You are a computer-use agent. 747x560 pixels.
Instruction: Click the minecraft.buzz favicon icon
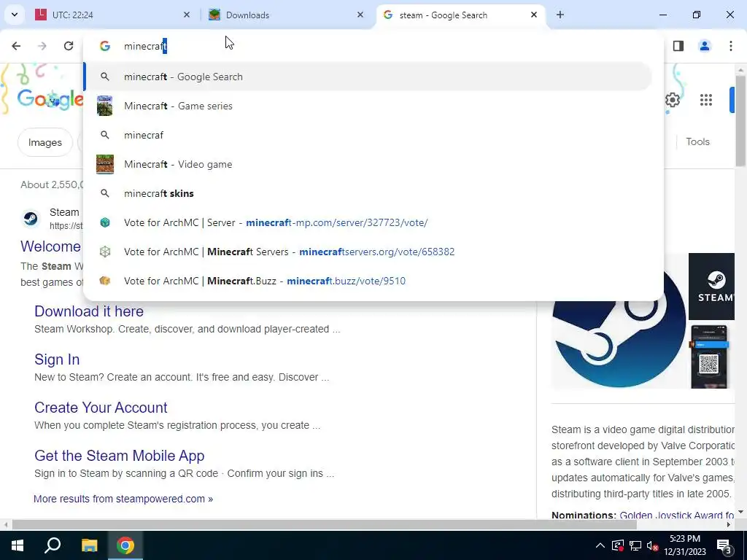pyautogui.click(x=105, y=281)
